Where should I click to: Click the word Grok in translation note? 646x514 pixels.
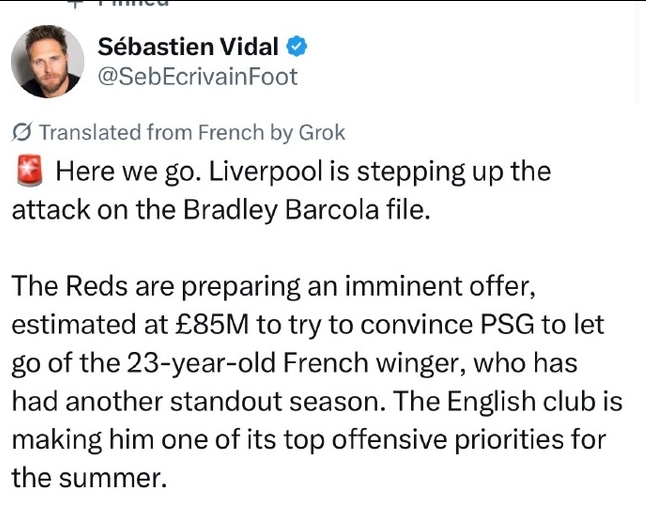[x=322, y=133]
